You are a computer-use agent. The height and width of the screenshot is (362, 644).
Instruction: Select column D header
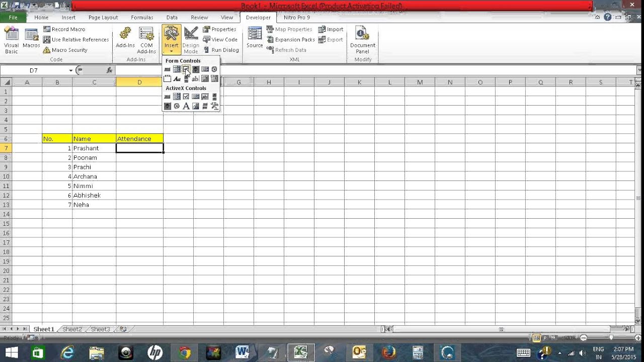139,82
